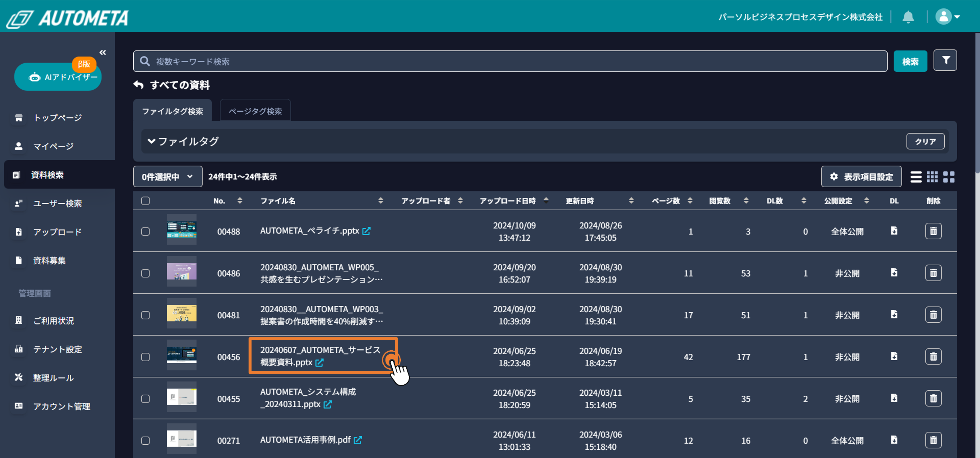Screen dimensions: 980x458
Task: Open the user account avatar menu
Action: click(947, 17)
